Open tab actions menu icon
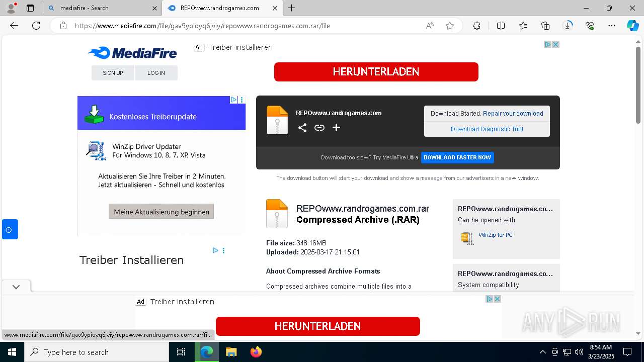Screen dimensions: 644x362 (x=30, y=8)
